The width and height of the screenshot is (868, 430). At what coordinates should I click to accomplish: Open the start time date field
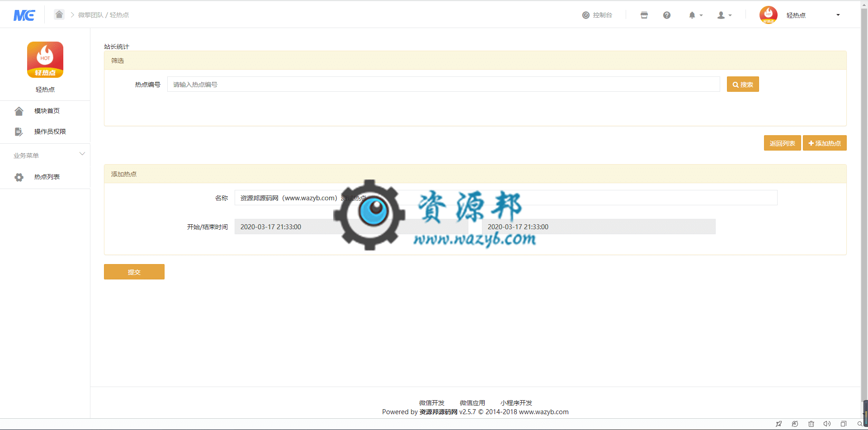coord(351,227)
